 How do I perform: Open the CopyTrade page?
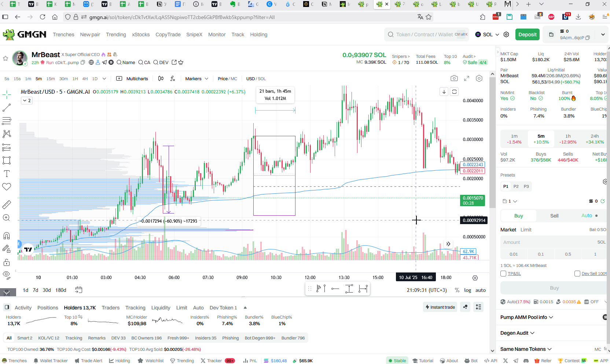click(x=168, y=34)
